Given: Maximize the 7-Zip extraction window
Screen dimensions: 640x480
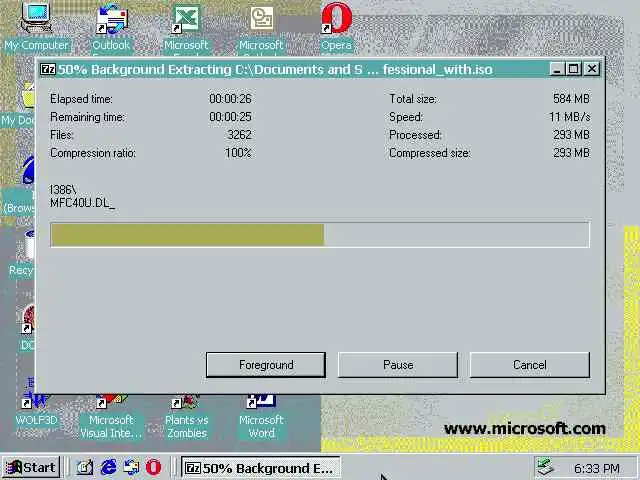Looking at the screenshot, I should pos(573,69).
